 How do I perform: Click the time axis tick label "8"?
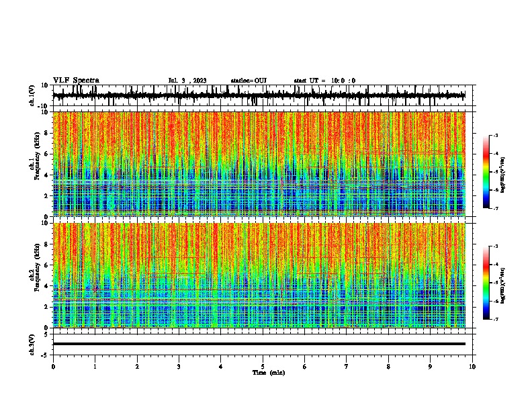point(388,367)
